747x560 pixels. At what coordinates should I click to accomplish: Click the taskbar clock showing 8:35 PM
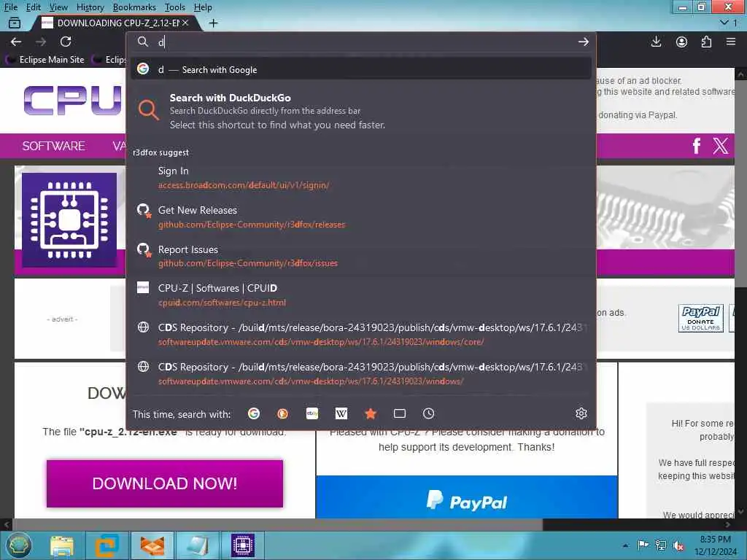click(x=715, y=545)
